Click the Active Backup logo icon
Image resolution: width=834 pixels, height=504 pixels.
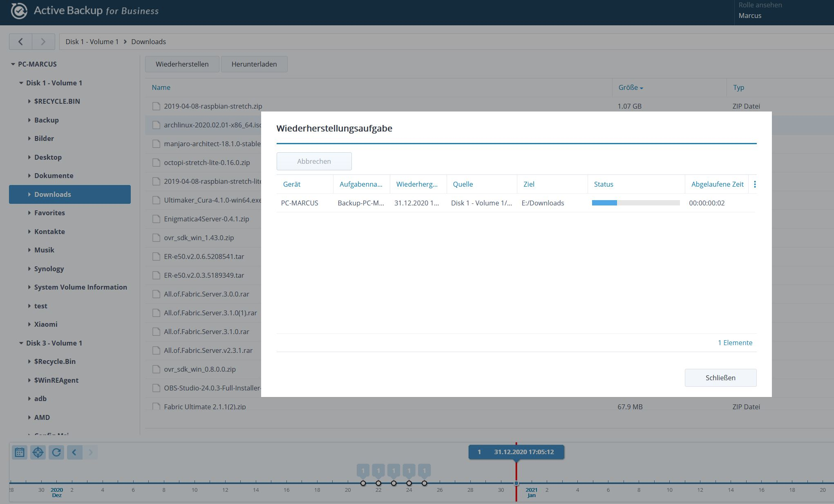pos(19,11)
